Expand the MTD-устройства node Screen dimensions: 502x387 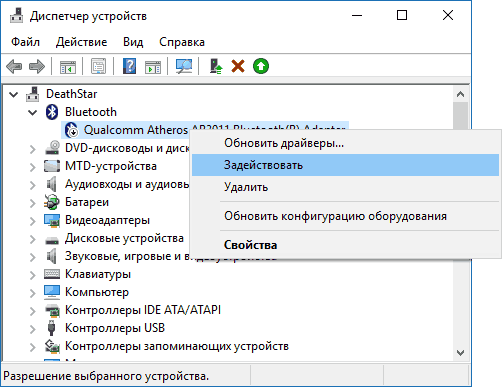click(32, 167)
